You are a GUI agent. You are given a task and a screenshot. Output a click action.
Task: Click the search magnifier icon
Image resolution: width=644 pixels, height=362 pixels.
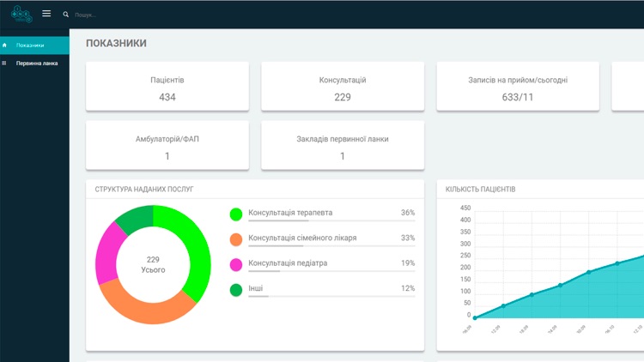click(x=66, y=15)
